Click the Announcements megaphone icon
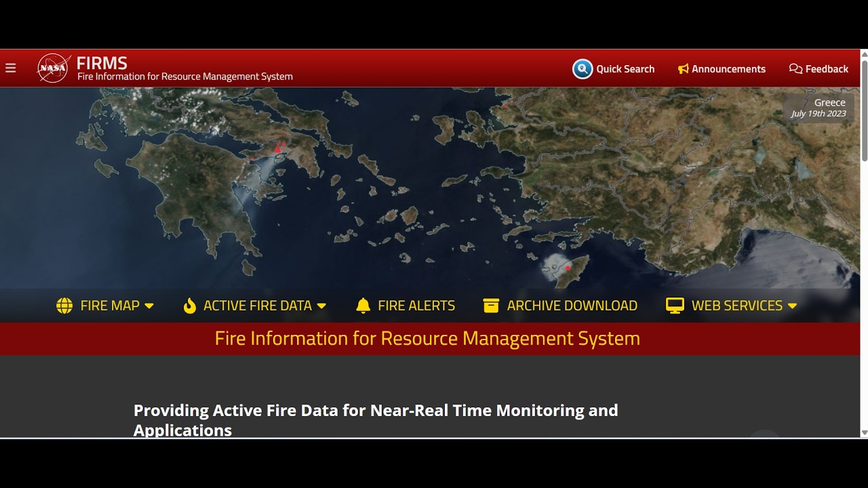Image resolution: width=868 pixels, height=488 pixels. point(684,68)
